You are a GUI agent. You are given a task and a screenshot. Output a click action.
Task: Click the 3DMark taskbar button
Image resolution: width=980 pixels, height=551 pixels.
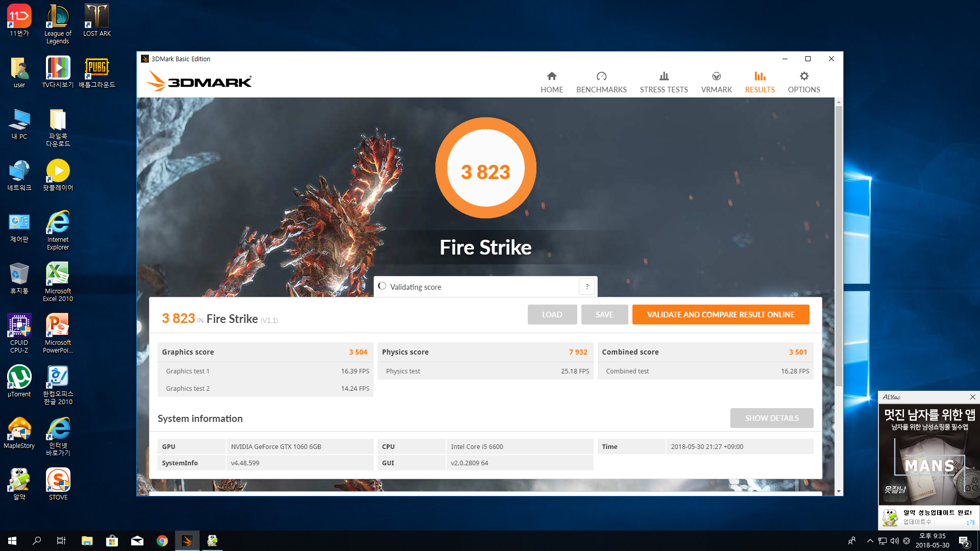[x=187, y=541]
